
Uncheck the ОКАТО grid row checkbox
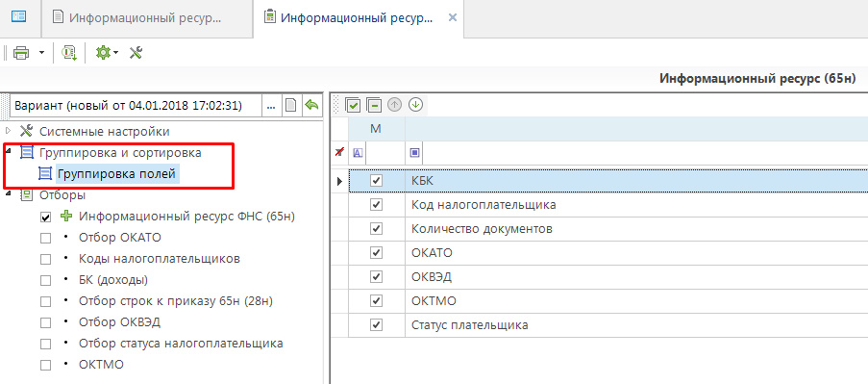click(x=377, y=253)
